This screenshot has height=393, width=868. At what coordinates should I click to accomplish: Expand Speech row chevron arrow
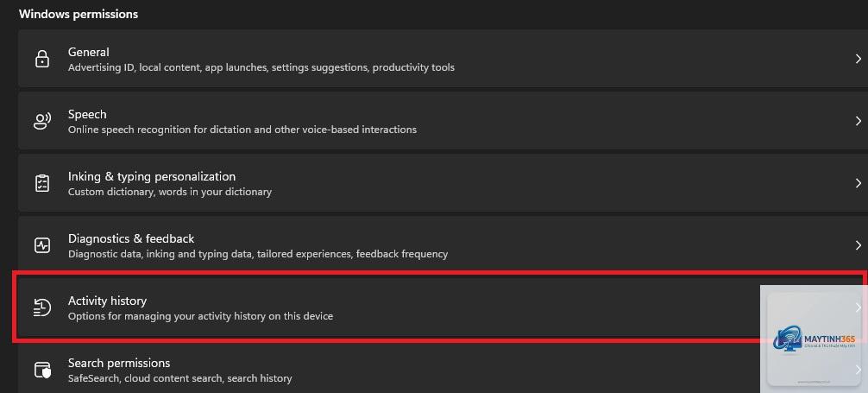pyautogui.click(x=859, y=121)
